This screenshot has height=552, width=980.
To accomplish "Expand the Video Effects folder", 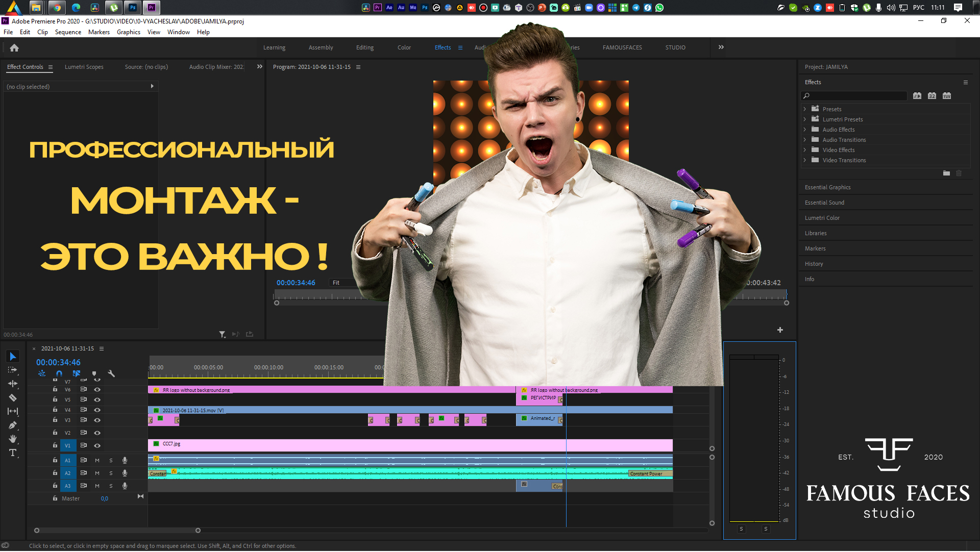I will pos(804,150).
